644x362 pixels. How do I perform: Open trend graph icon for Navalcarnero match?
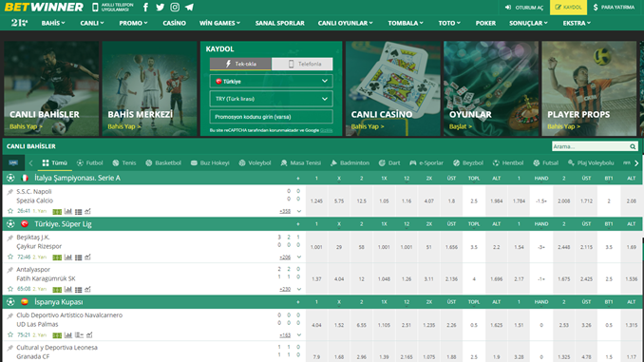point(89,334)
